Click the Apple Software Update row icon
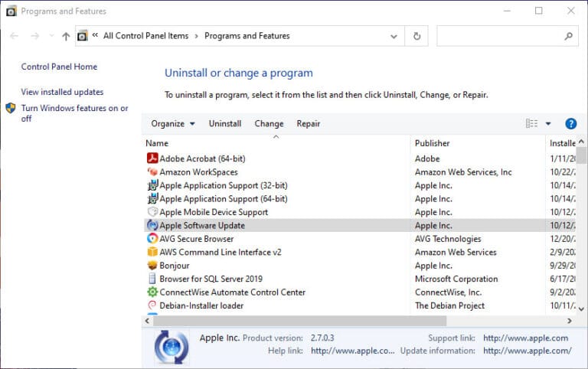 (152, 225)
